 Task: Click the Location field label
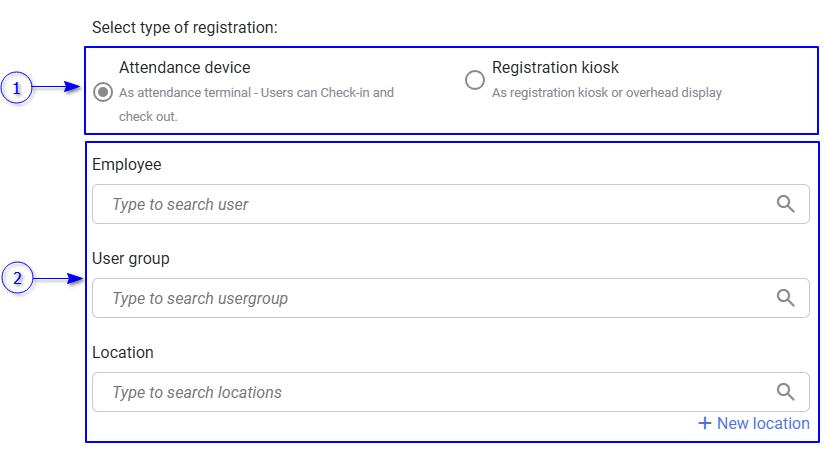tap(123, 352)
